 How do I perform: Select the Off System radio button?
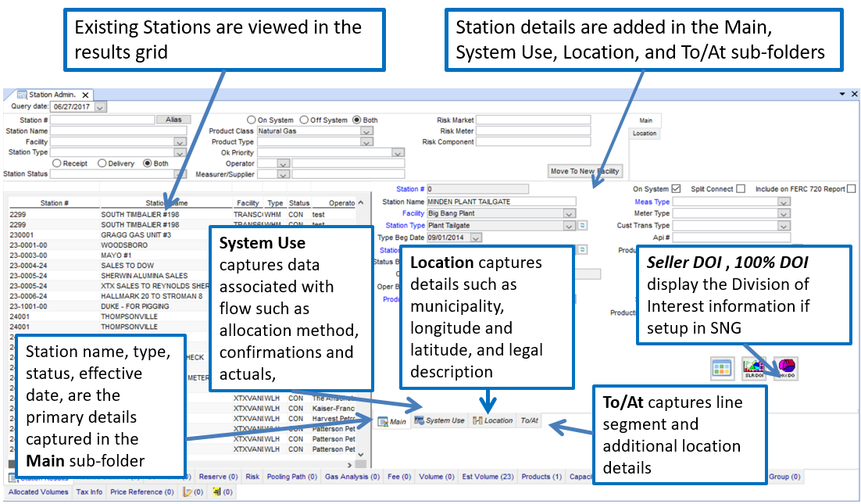tap(305, 120)
